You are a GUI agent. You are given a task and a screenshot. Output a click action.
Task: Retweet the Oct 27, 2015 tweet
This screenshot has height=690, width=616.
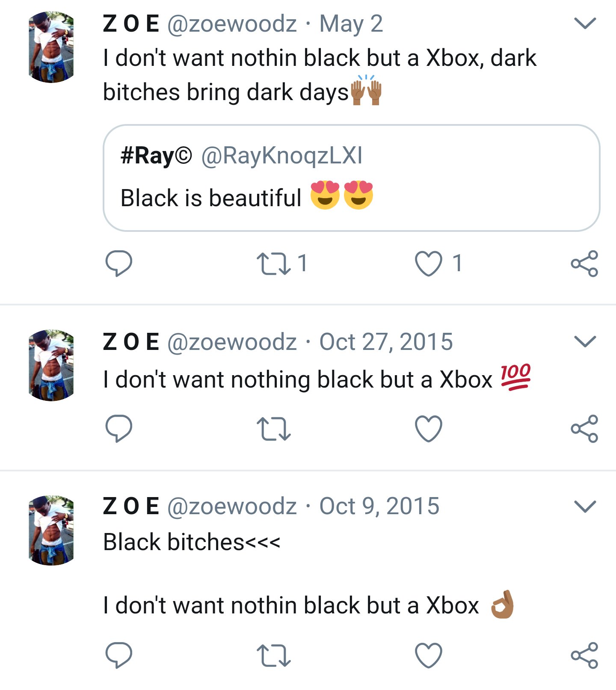[x=273, y=429]
